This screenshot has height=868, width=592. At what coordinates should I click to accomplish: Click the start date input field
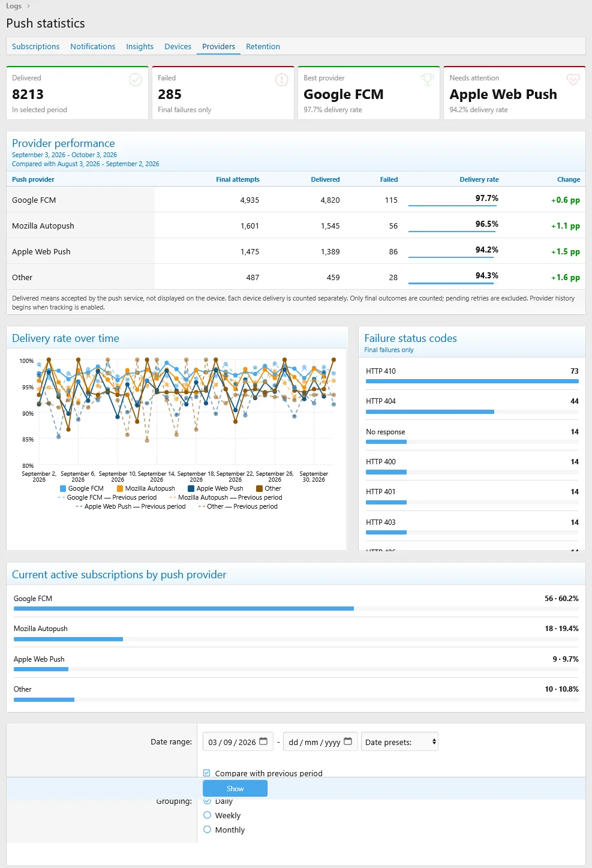(x=238, y=742)
